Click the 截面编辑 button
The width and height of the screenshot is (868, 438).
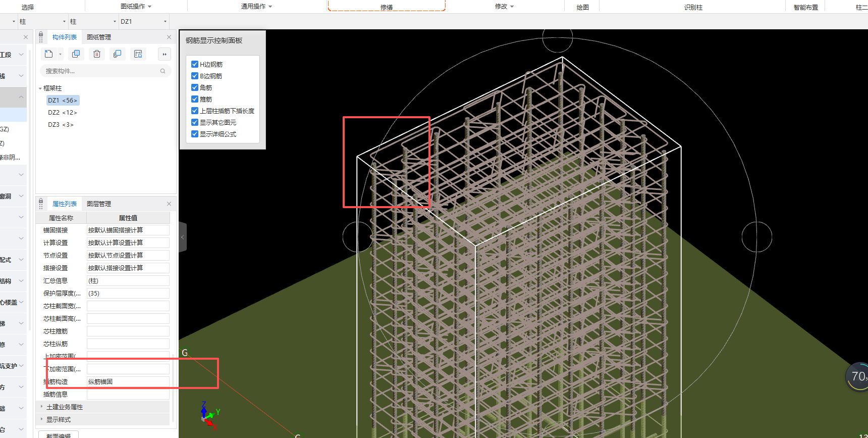[59, 435]
